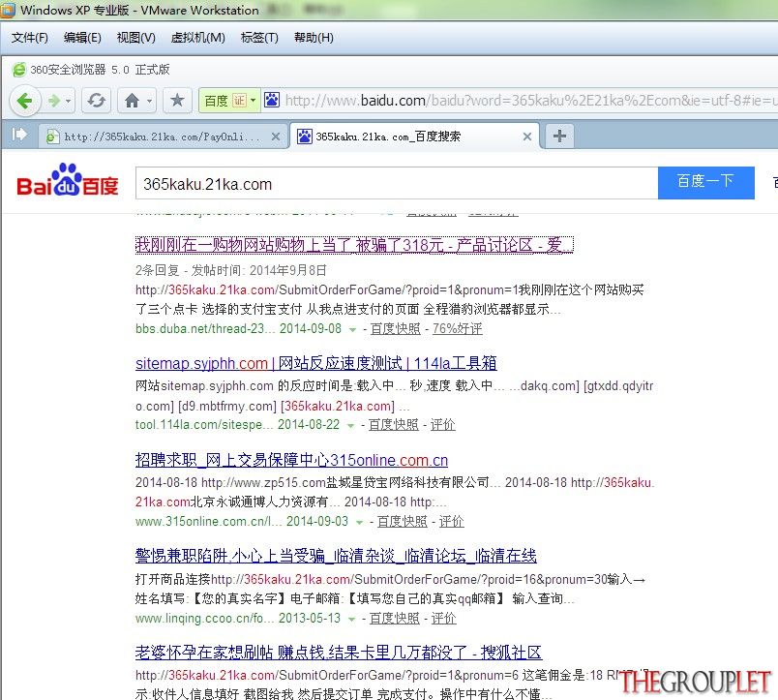Switch to the 365kaku.21ka.com/PayOnli tab
Viewport: 778px width, 700px height.
(x=164, y=137)
